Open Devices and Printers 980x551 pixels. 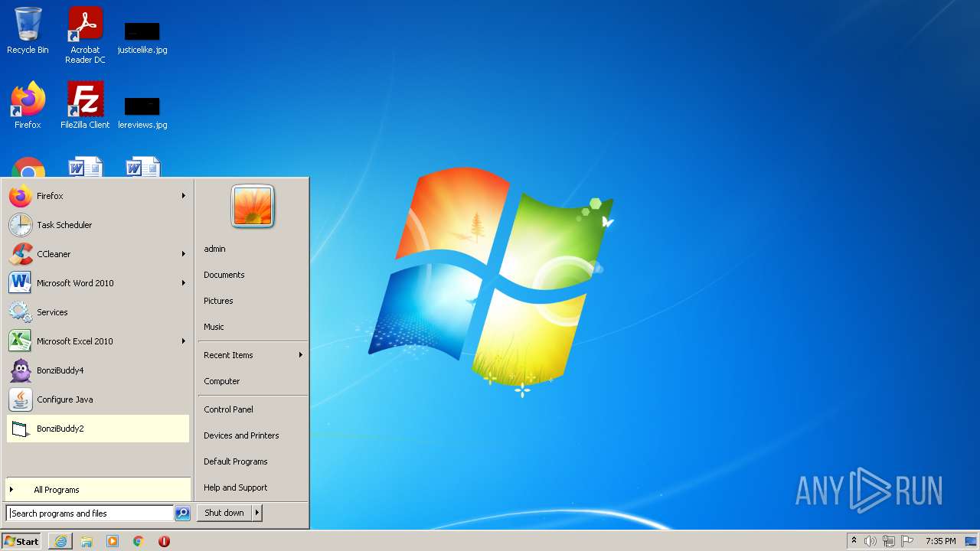(x=253, y=435)
